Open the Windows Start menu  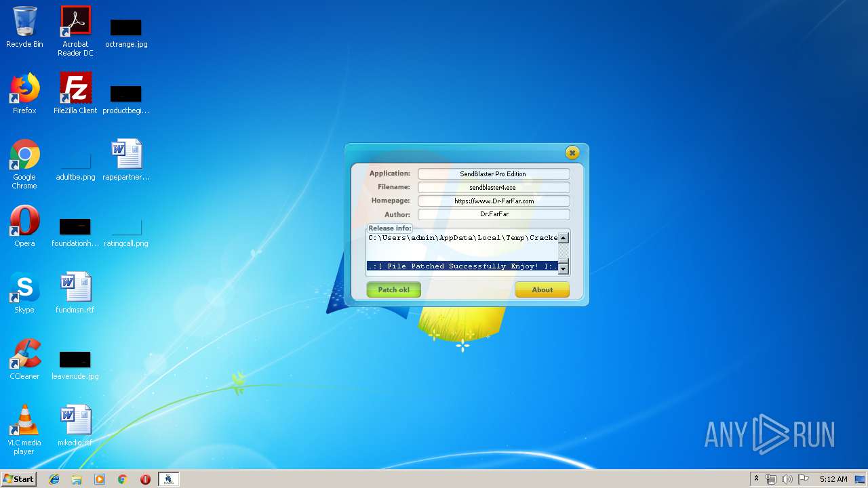click(x=19, y=479)
